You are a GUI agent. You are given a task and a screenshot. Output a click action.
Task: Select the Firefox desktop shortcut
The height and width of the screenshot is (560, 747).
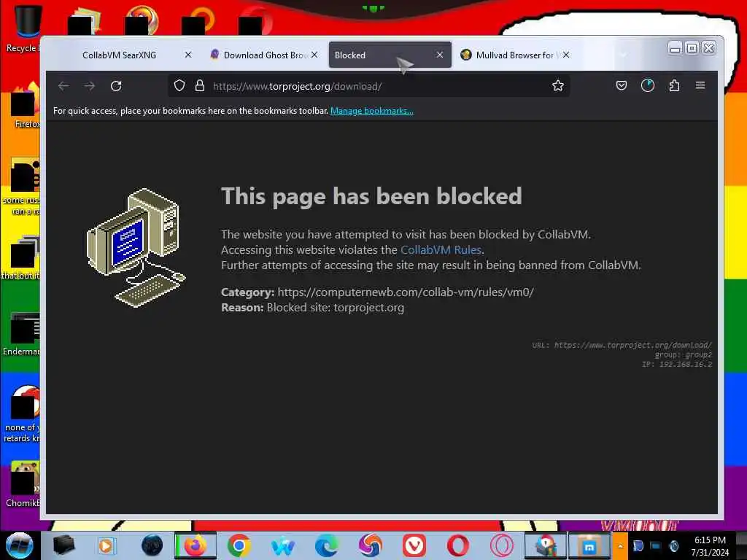25,105
